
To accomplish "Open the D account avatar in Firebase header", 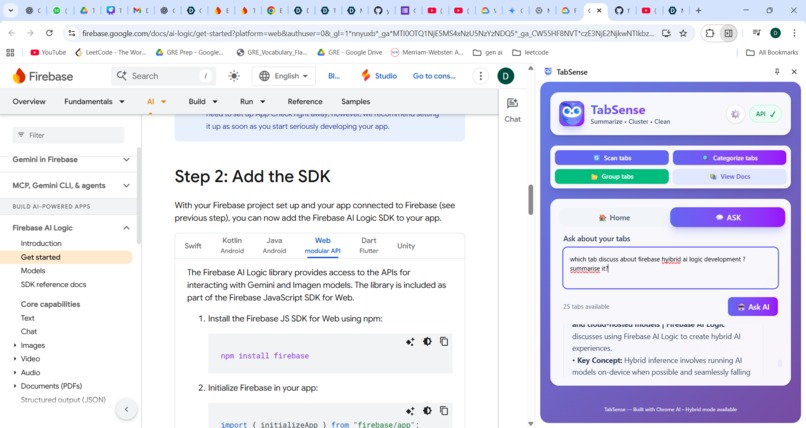I will click(506, 76).
